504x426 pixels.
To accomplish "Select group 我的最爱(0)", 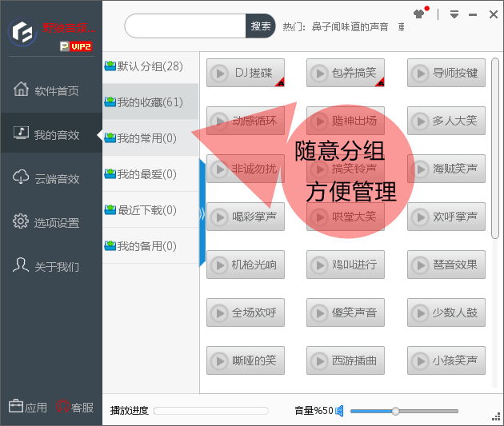I will click(150, 174).
